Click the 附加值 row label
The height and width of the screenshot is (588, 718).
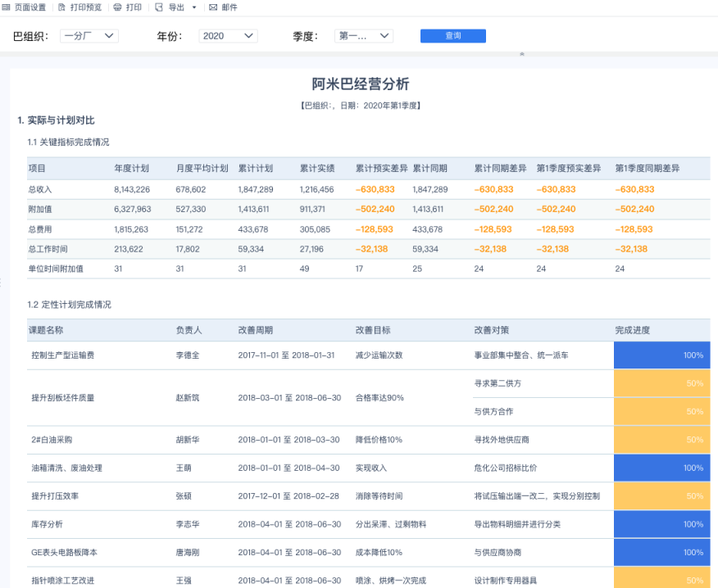tap(40, 209)
